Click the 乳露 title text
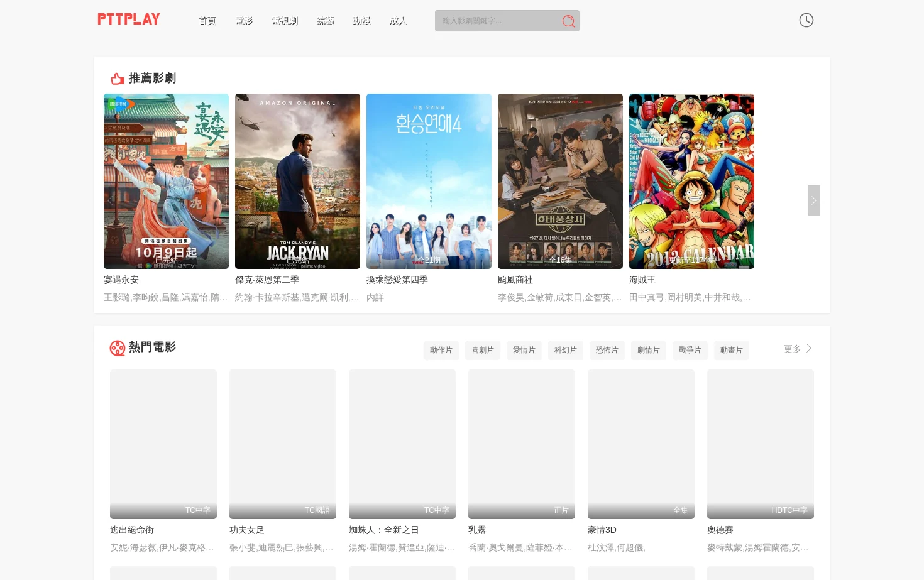Image resolution: width=924 pixels, height=580 pixels. [x=477, y=530]
